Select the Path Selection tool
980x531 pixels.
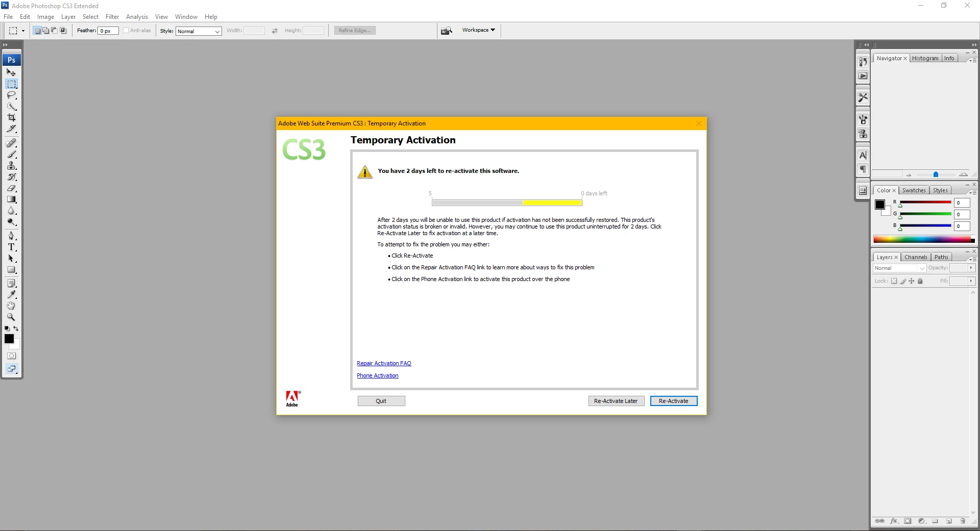pos(11,259)
